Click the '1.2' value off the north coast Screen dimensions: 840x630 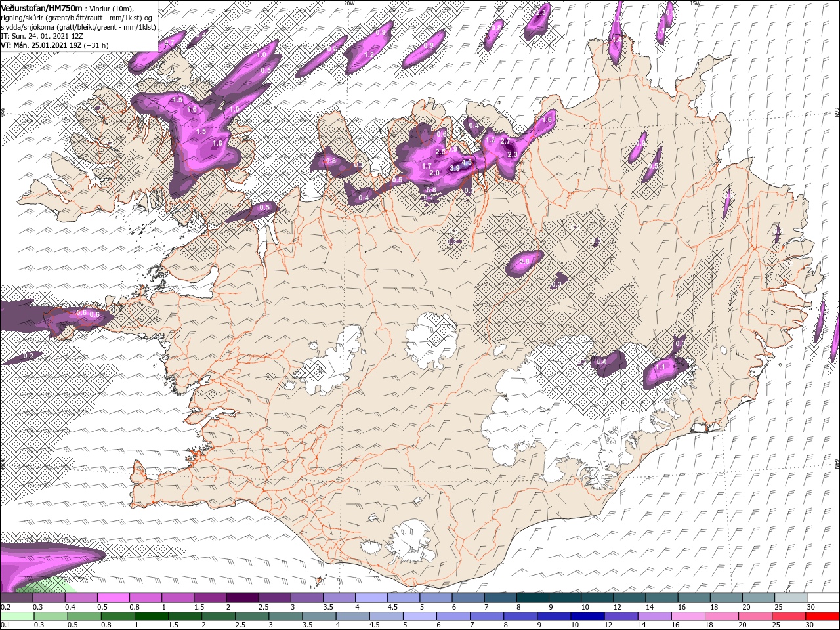pyautogui.click(x=369, y=55)
